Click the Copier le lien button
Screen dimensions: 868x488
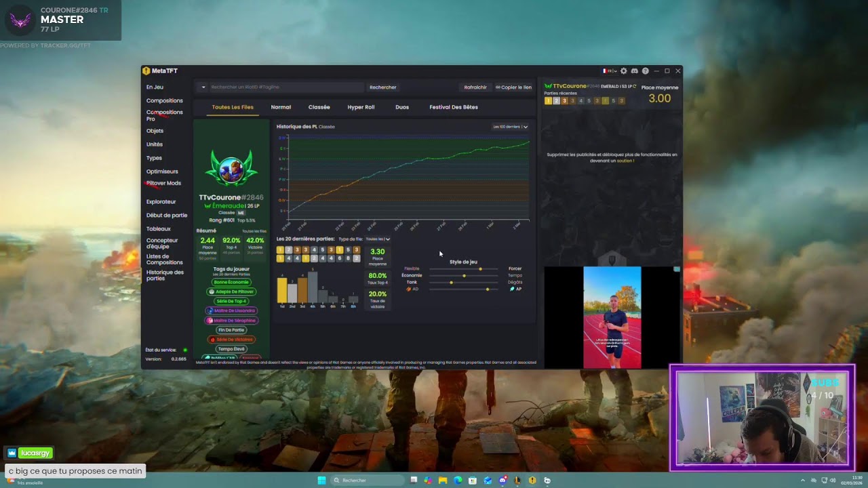[513, 87]
